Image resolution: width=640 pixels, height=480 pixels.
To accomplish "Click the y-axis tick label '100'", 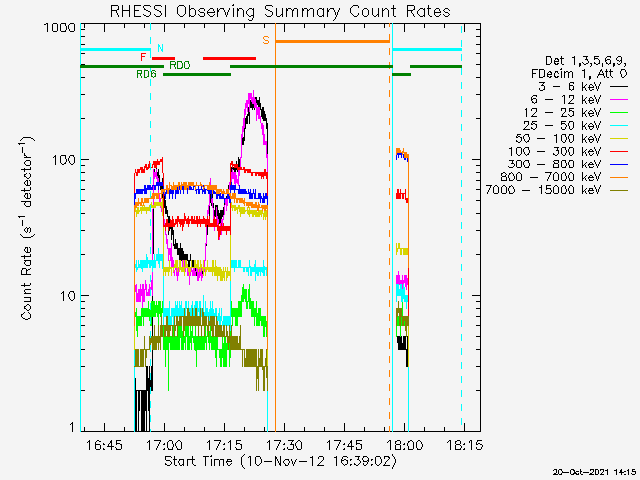I will (x=64, y=160).
